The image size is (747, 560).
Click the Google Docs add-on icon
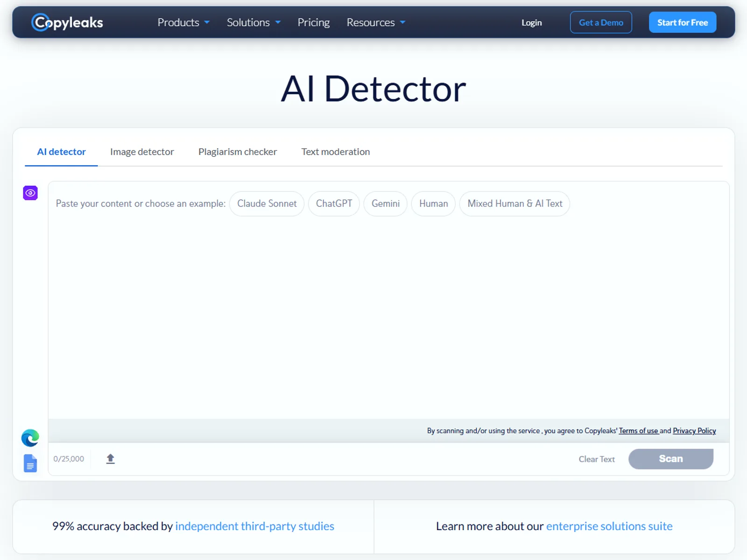pyautogui.click(x=30, y=463)
